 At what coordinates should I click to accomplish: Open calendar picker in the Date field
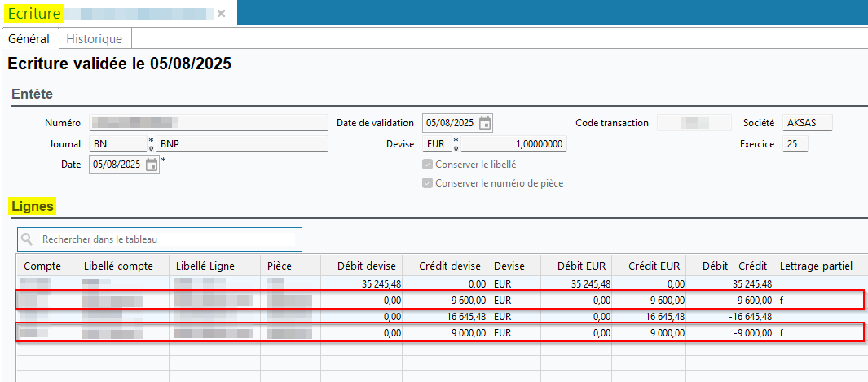click(x=152, y=165)
